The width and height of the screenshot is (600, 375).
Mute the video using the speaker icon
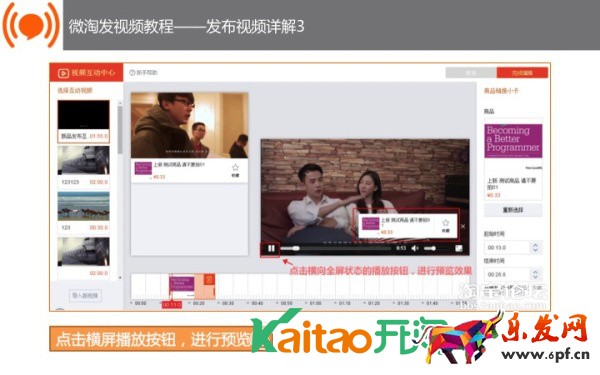415,249
